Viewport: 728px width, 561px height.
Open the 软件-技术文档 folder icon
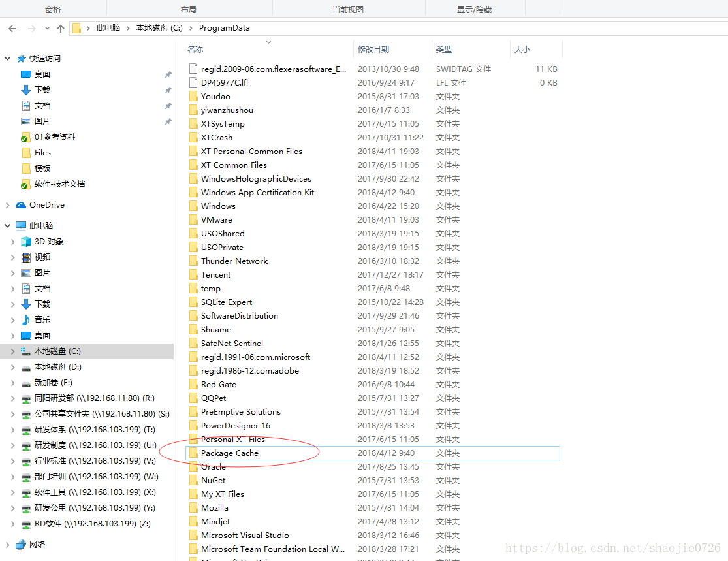26,184
